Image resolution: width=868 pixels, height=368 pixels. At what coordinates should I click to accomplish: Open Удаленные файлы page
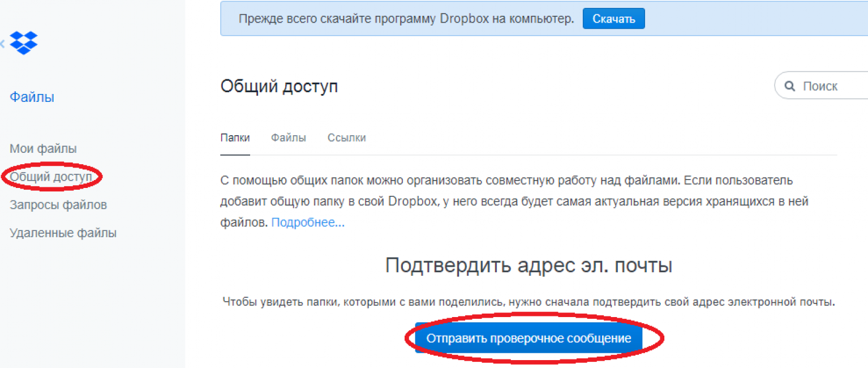pyautogui.click(x=63, y=233)
